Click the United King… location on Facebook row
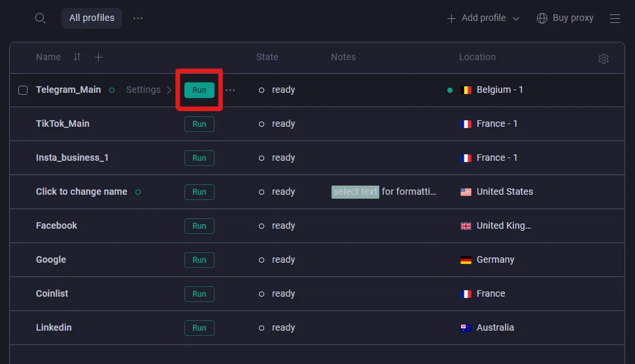This screenshot has width=635, height=364. (504, 225)
